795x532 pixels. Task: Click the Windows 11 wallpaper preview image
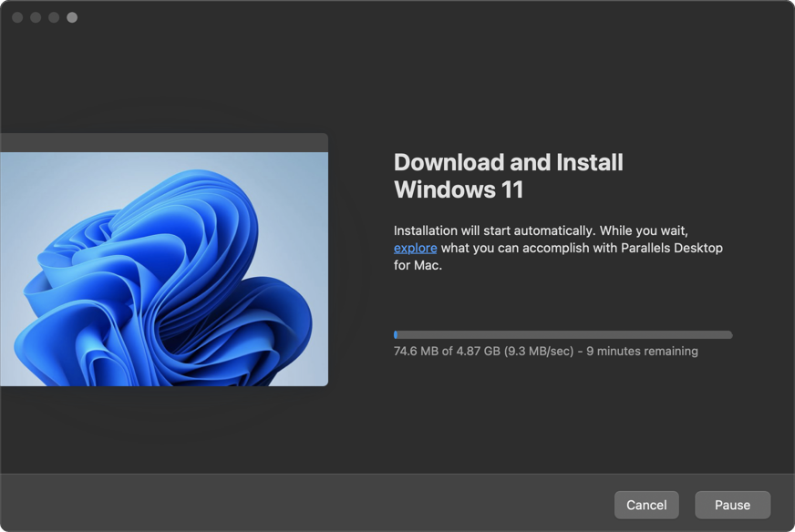(164, 269)
